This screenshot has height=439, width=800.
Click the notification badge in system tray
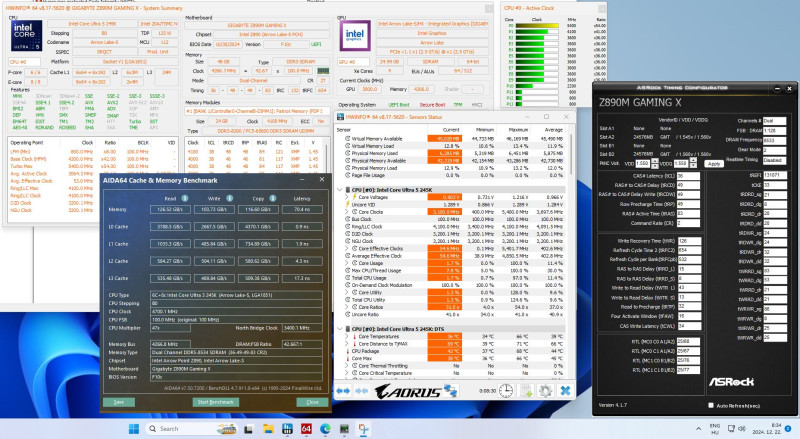[x=788, y=429]
